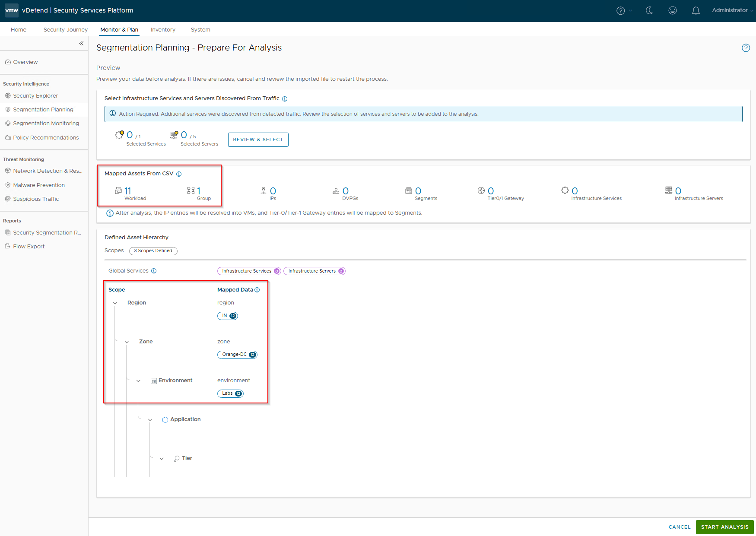The width and height of the screenshot is (756, 536).
Task: Cancel the analysis preparation
Action: pos(680,527)
